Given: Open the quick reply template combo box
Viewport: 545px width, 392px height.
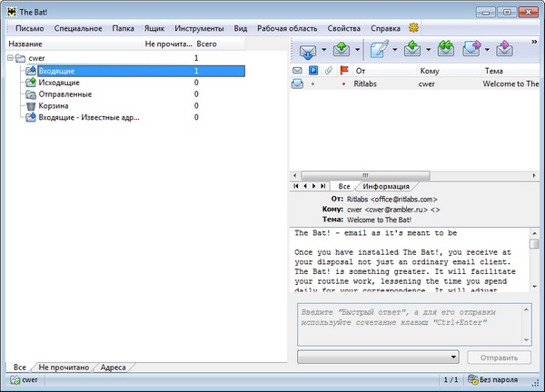Looking at the screenshot, I should click(x=380, y=358).
